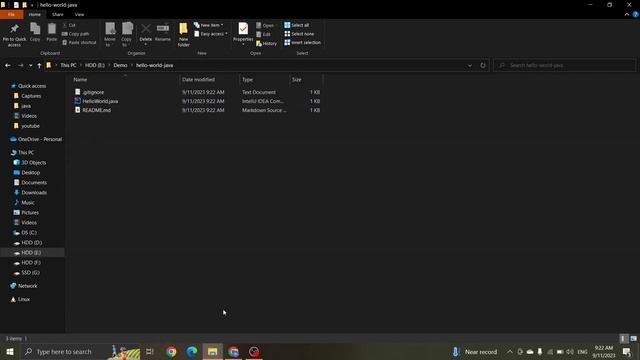Click Select none
Image resolution: width=640 pixels, height=360 pixels.
pyautogui.click(x=299, y=34)
